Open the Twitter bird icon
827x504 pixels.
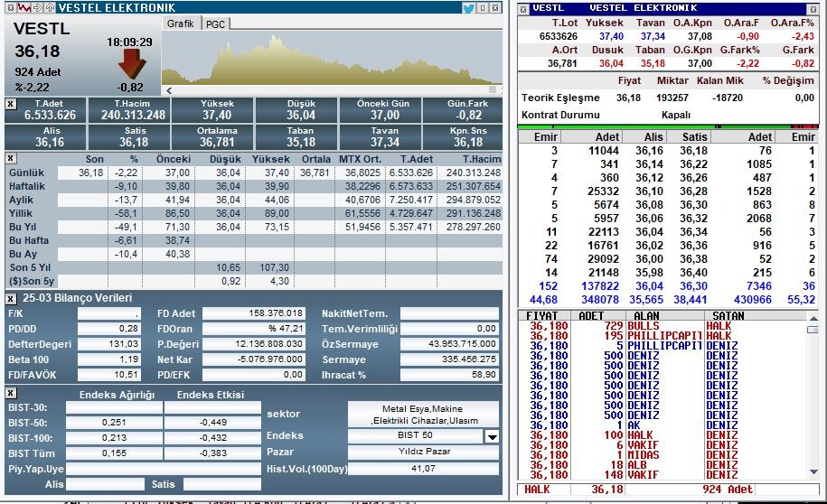(468, 8)
